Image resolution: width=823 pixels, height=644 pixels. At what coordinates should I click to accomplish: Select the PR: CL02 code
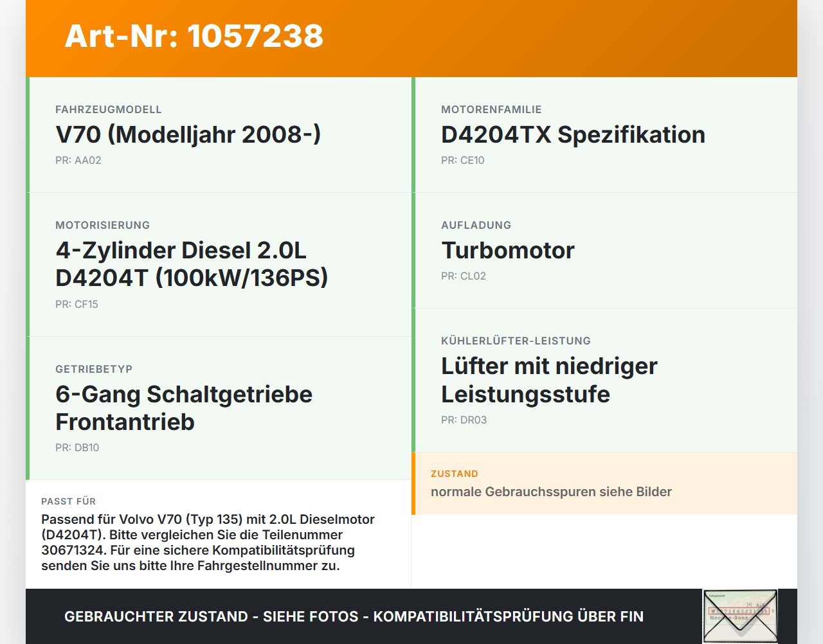coord(464,276)
